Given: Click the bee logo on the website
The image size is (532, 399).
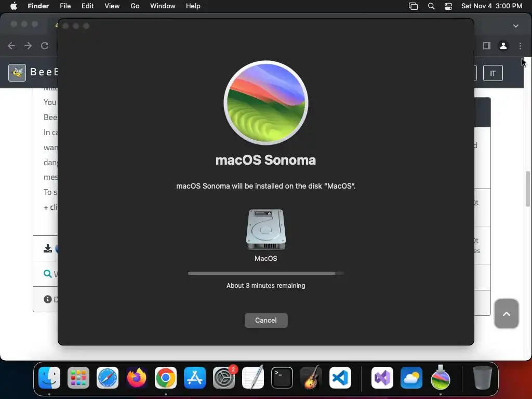Looking at the screenshot, I should (x=17, y=73).
